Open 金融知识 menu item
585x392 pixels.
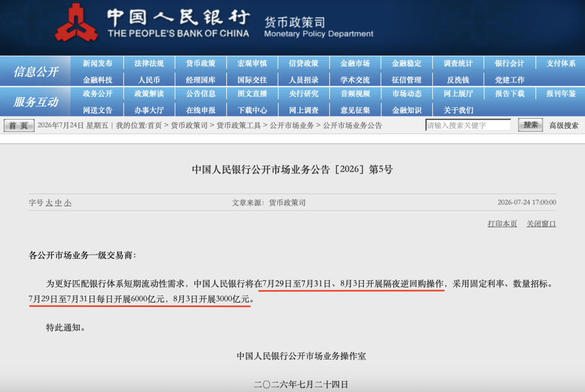[x=407, y=110]
